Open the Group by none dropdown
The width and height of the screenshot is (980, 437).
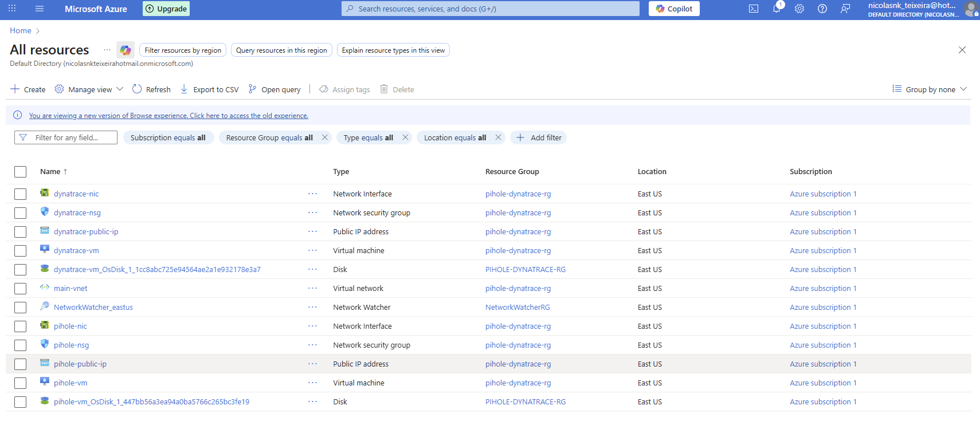pos(930,89)
